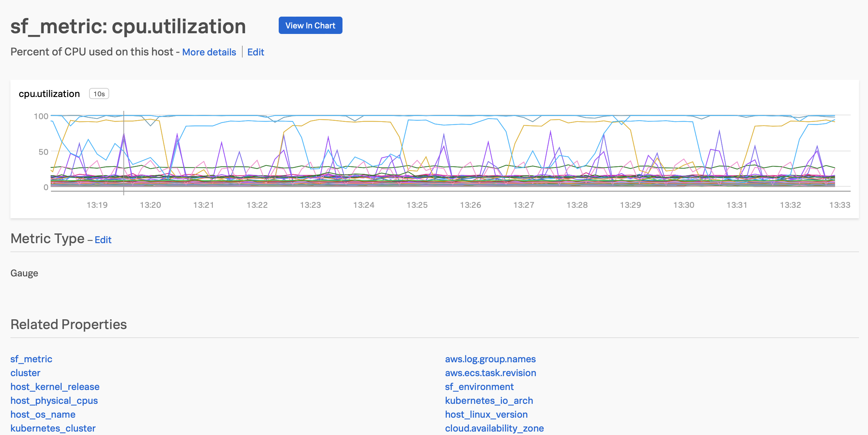Open the More details link

pyautogui.click(x=209, y=52)
